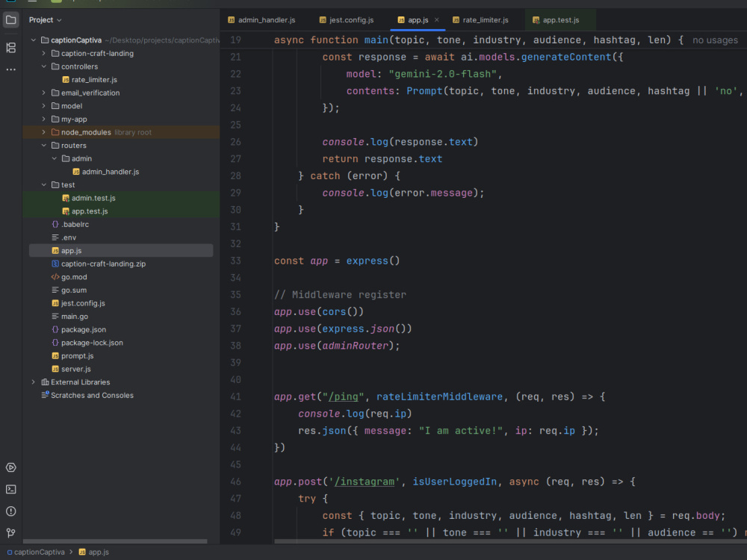Click isUserLoggedIn on line 46

click(454, 482)
